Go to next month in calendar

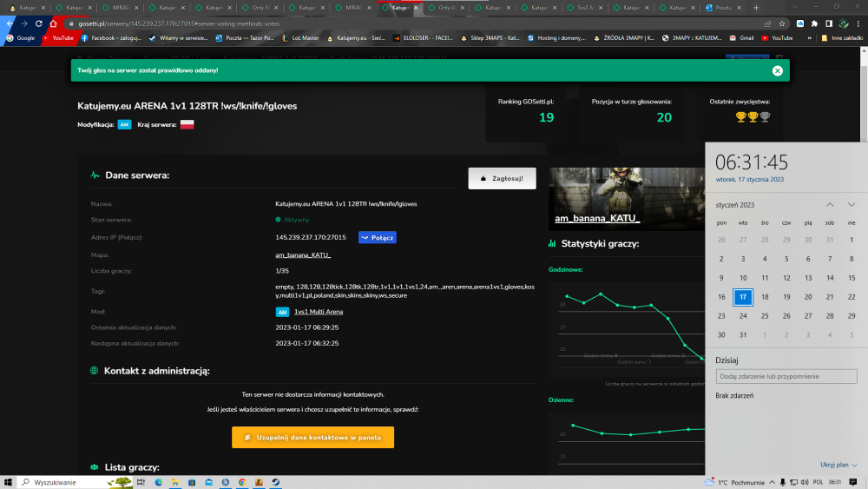(x=852, y=205)
